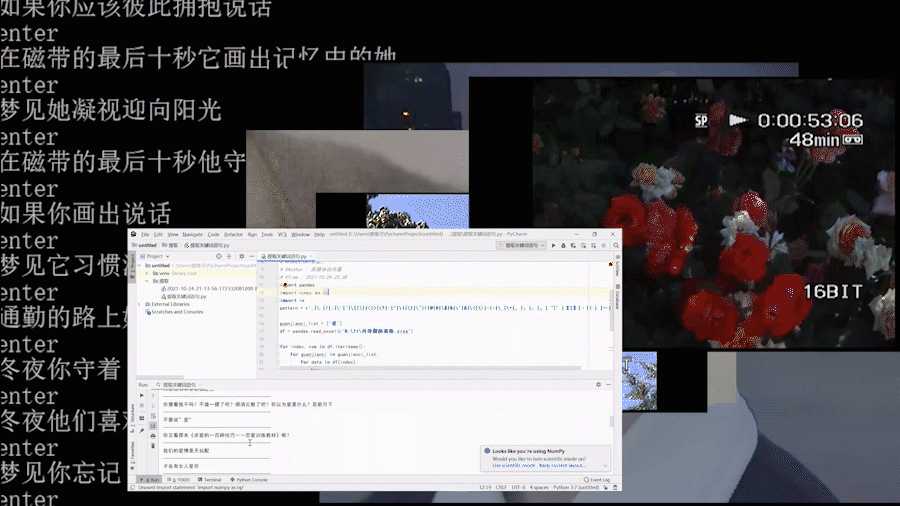Screen dimensions: 900x506
Task: Open Search Everywhere magnifier icon
Action: point(614,245)
